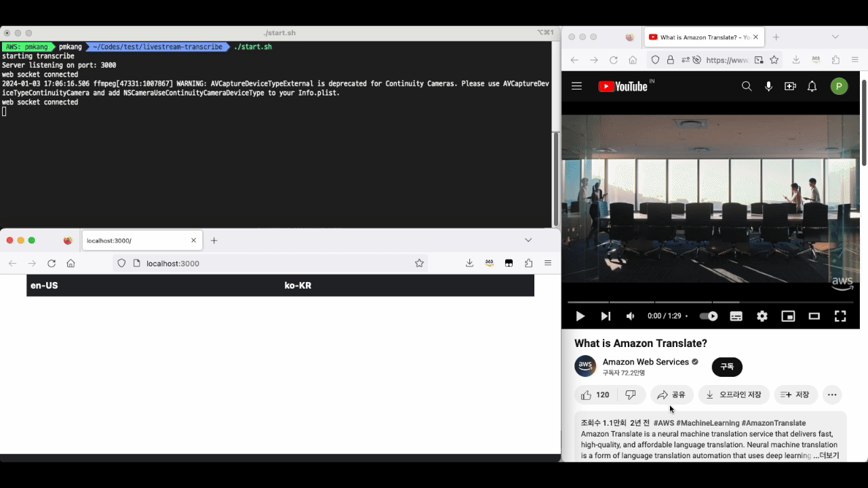This screenshot has width=868, height=488.
Task: Click the AWS channel avatar
Action: (585, 366)
